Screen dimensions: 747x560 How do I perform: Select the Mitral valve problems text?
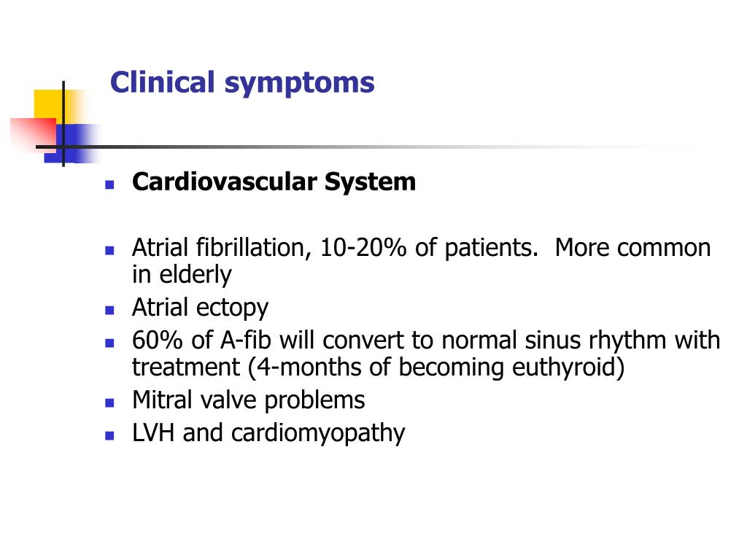coord(249,400)
